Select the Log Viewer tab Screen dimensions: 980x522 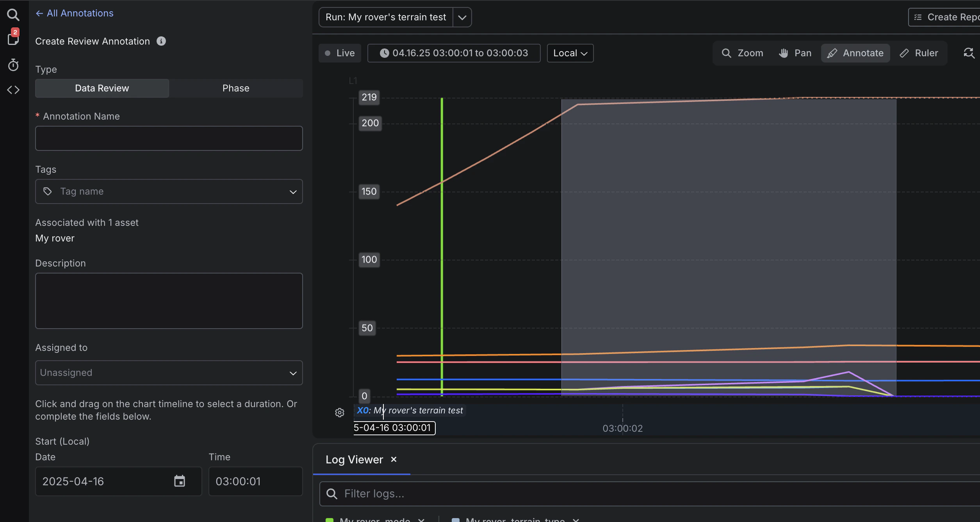pos(354,459)
